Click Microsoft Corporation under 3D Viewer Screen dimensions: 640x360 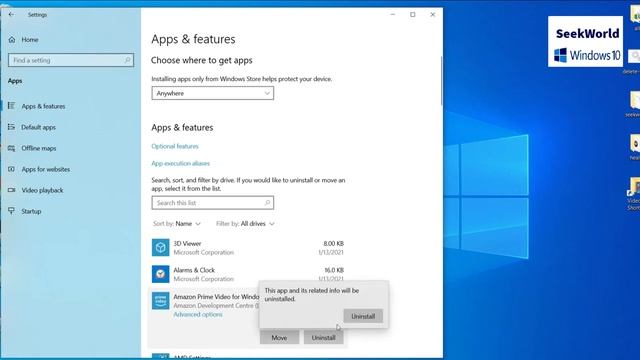(204, 253)
